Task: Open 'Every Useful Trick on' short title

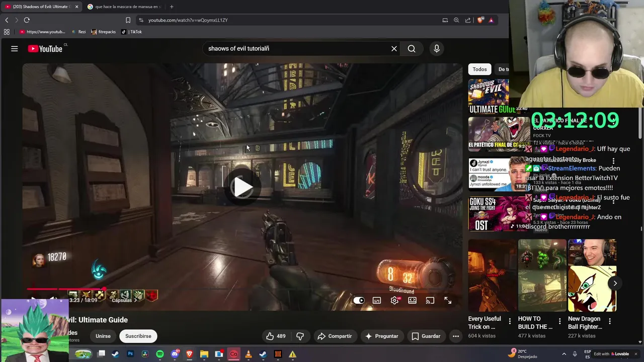Action: coord(485,322)
